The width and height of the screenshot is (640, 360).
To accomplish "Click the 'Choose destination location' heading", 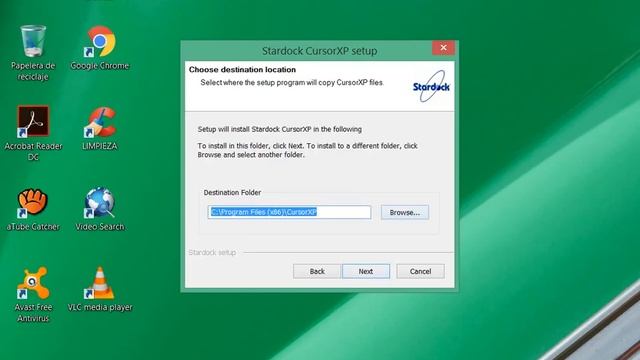I will pyautogui.click(x=242, y=69).
